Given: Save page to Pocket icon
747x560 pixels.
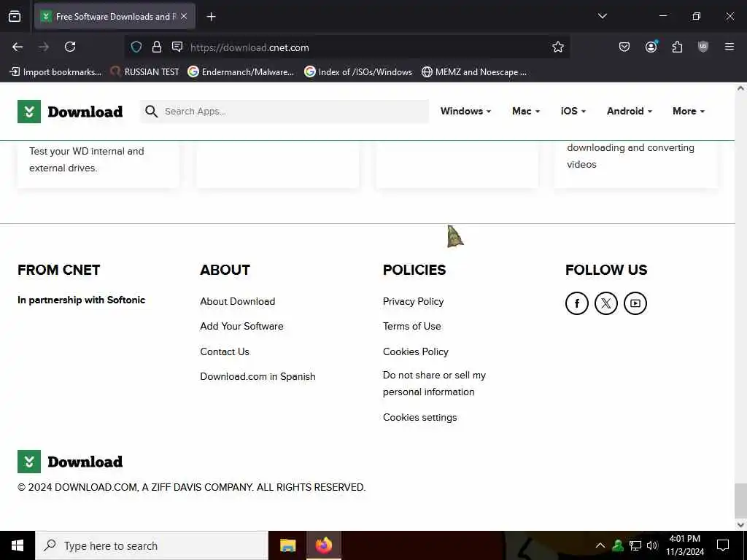Looking at the screenshot, I should point(624,47).
